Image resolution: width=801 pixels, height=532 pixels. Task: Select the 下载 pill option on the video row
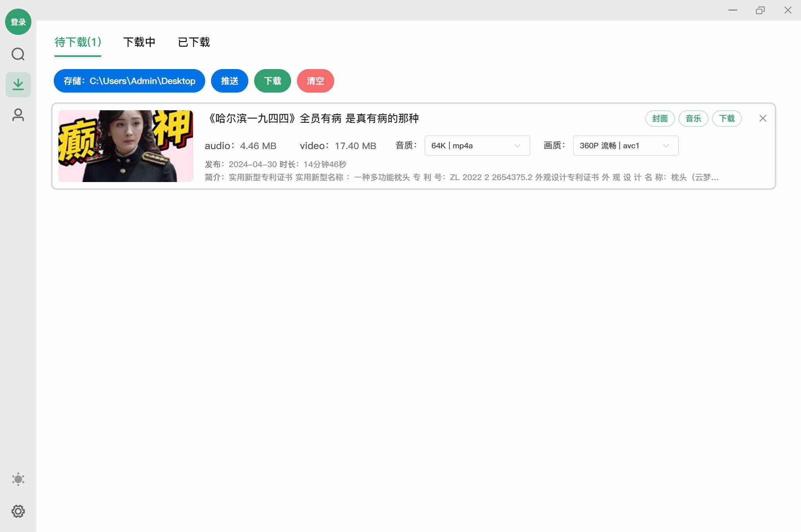coord(726,118)
